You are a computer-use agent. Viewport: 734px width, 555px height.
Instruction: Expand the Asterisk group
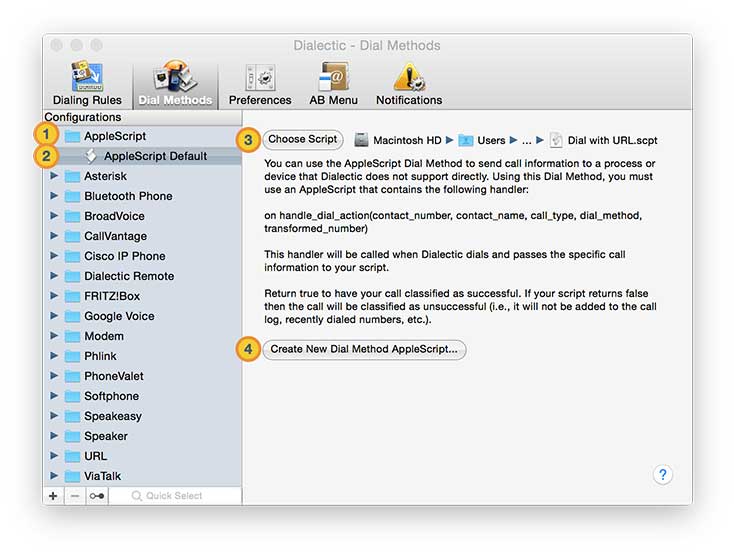click(54, 176)
